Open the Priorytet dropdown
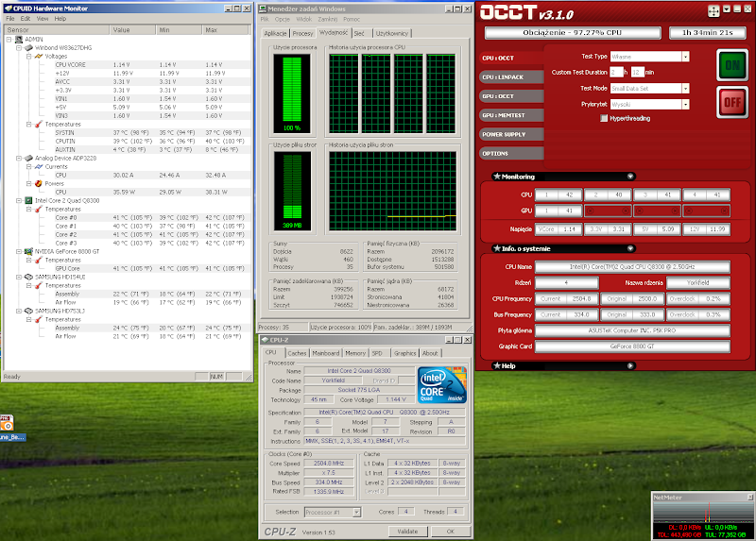The image size is (756, 541). click(x=685, y=105)
